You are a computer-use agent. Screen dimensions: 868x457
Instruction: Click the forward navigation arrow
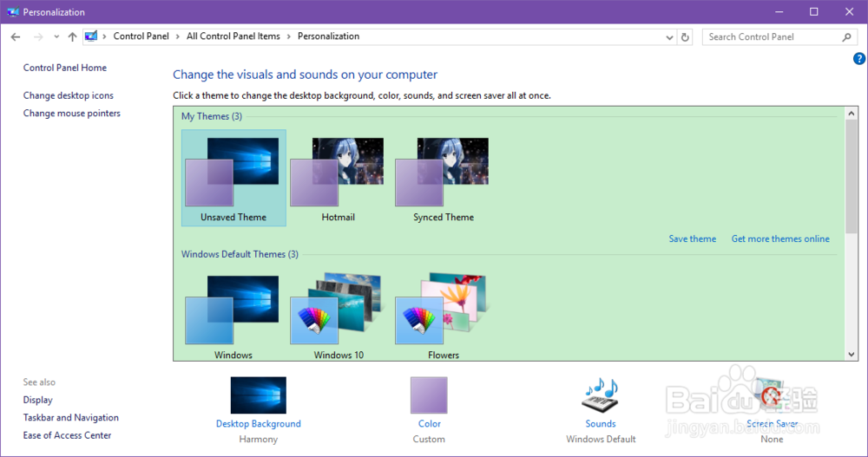pyautogui.click(x=38, y=37)
